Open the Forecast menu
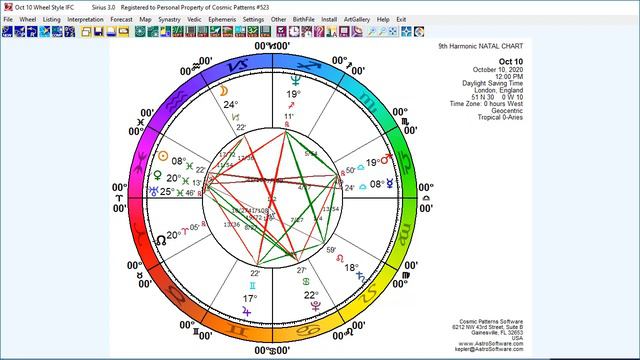This screenshot has width=640, height=360. (x=121, y=19)
